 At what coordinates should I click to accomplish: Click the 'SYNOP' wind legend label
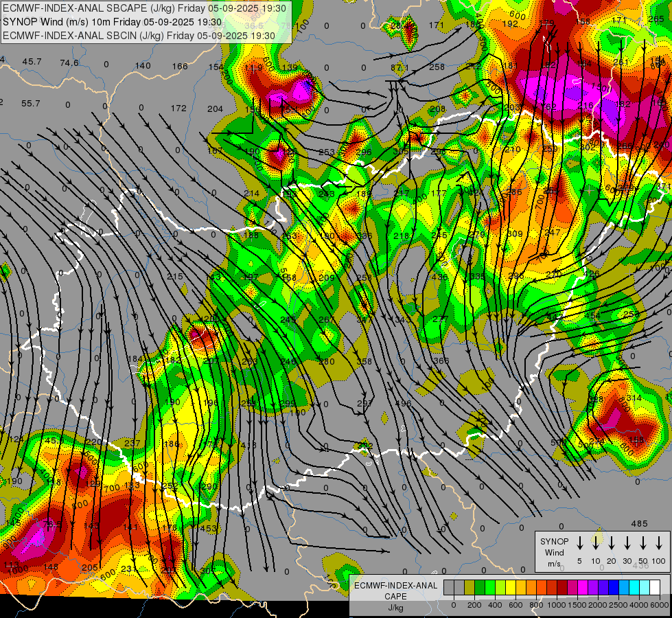tap(554, 541)
